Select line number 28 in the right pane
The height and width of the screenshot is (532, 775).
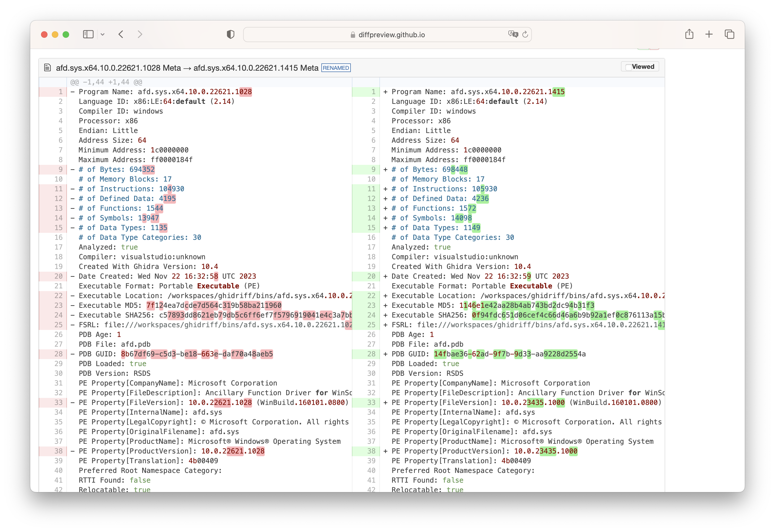(371, 354)
